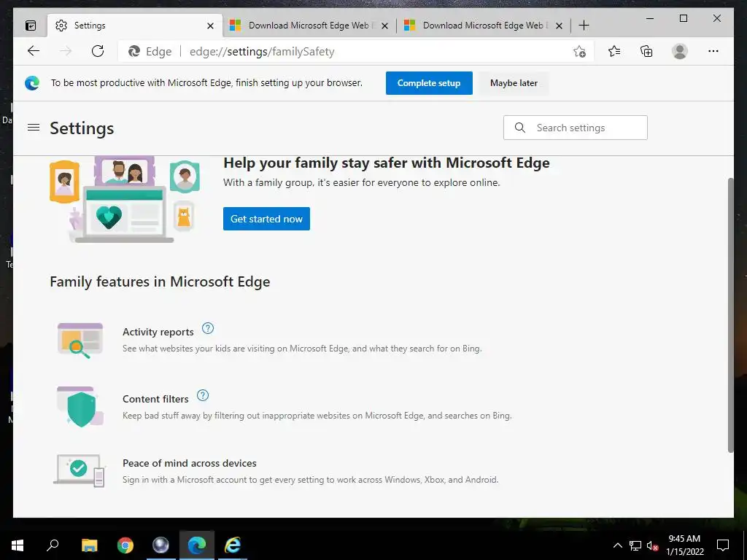Click Get started now button

pyautogui.click(x=266, y=219)
